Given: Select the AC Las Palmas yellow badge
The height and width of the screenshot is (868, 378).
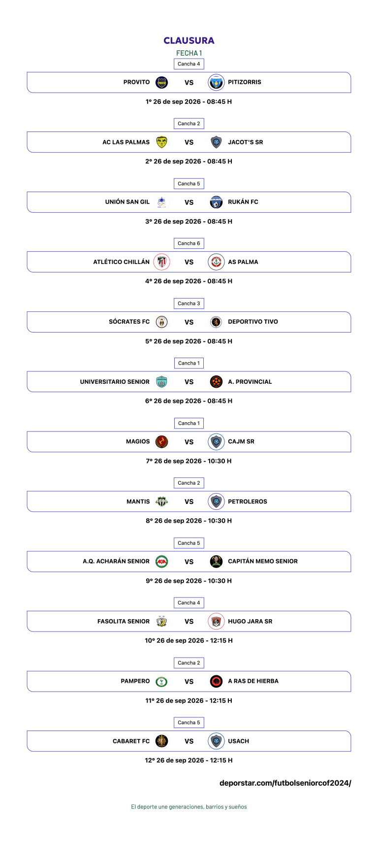Looking at the screenshot, I should pos(161,142).
